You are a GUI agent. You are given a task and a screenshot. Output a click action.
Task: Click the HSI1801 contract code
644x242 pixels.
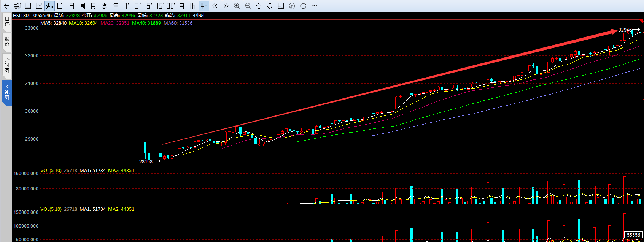22,16
